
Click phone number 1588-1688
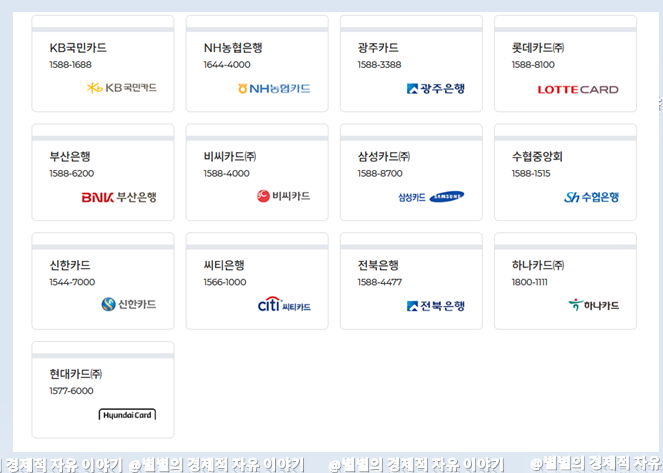(x=71, y=65)
